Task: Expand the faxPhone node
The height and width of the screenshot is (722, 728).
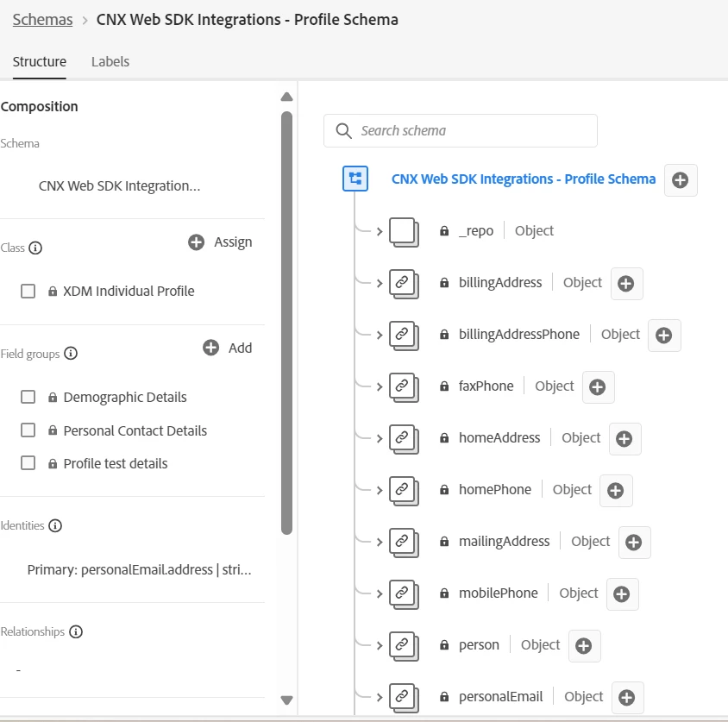Action: [x=380, y=387]
